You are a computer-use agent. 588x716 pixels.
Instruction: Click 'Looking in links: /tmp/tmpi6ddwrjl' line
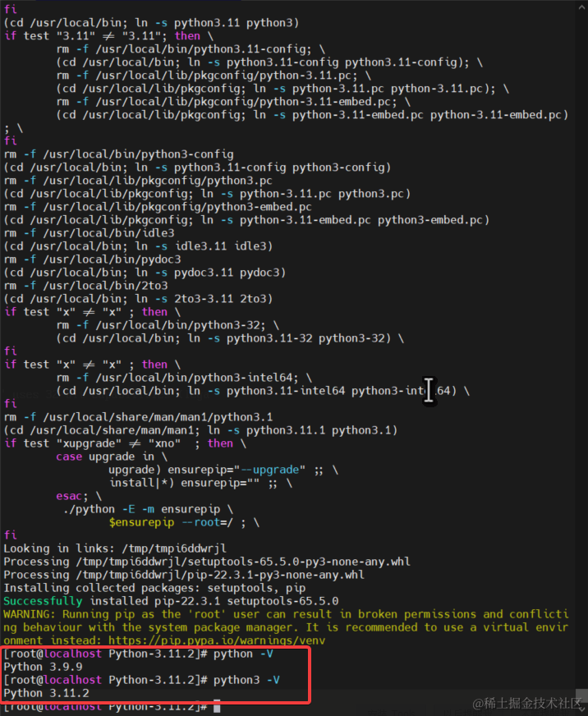tap(115, 548)
